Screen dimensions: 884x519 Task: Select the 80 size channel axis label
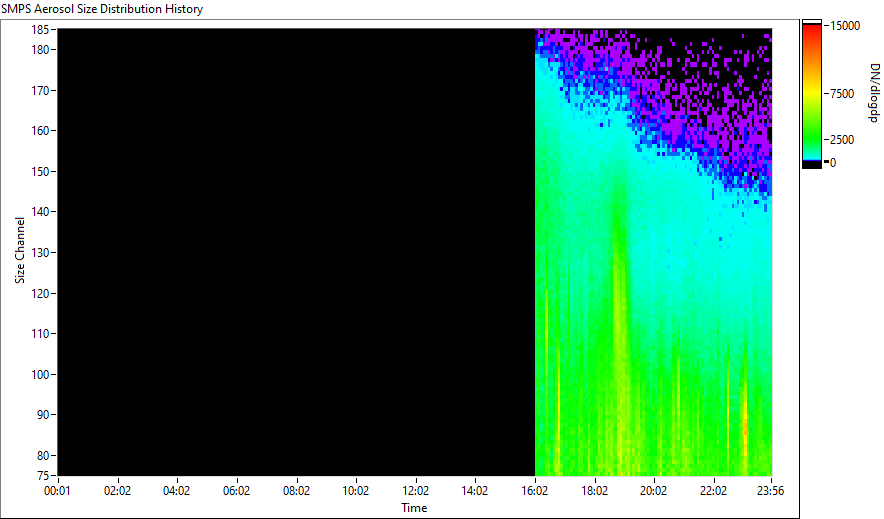tap(42, 455)
